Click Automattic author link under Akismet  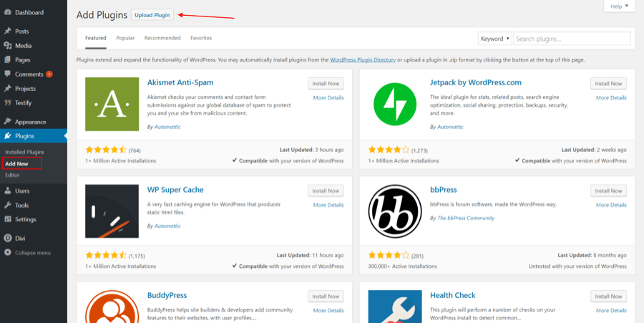point(167,127)
